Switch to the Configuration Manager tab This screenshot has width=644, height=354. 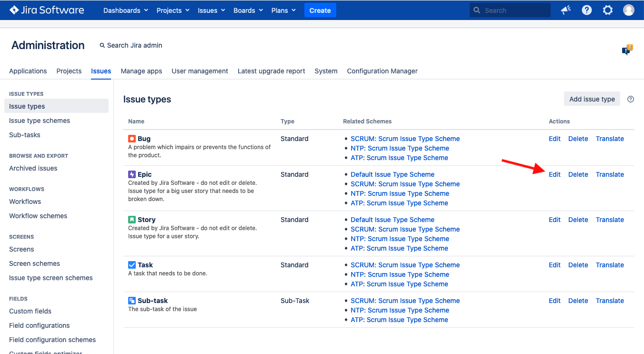point(382,71)
